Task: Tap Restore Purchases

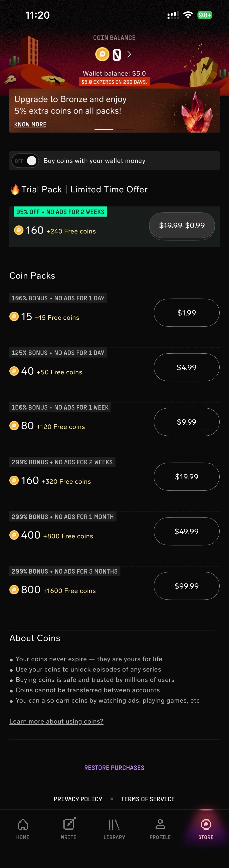Action: point(114,768)
